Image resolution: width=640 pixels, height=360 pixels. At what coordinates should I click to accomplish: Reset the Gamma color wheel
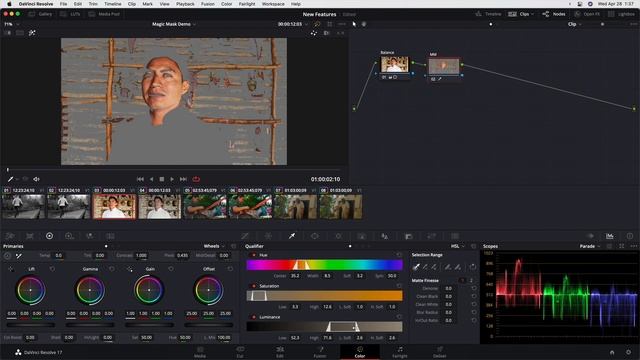pyautogui.click(x=112, y=269)
